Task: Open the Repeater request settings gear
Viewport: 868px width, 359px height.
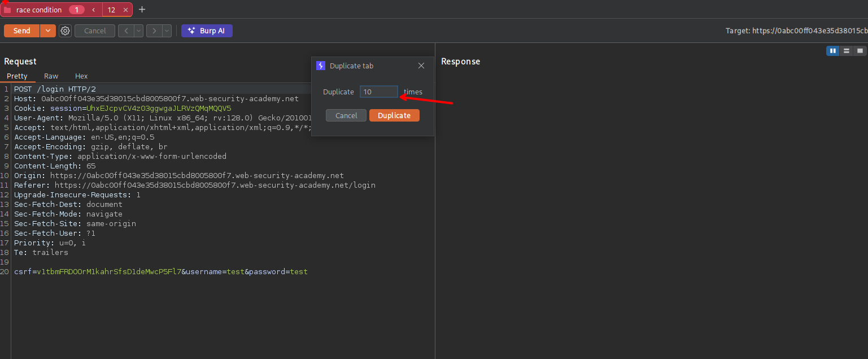Action: pos(66,31)
